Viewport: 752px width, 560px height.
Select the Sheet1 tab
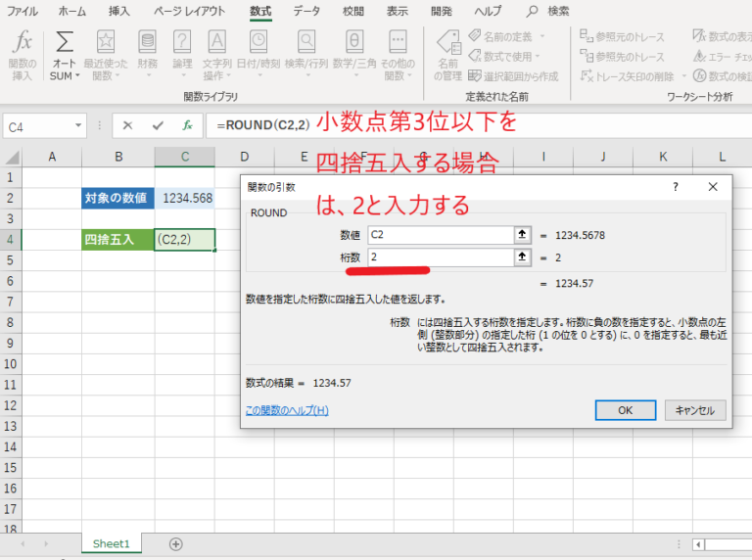point(112,543)
